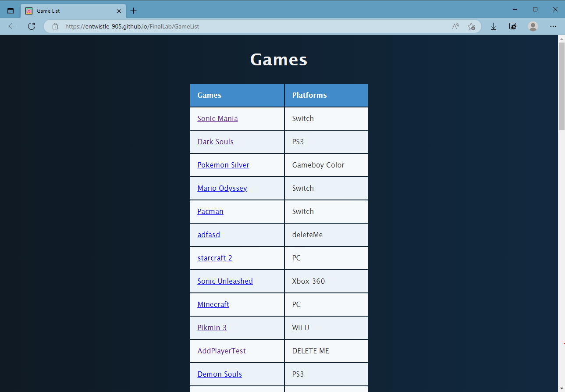The height and width of the screenshot is (392, 565).
Task: Open the Pacman link
Action: 210,211
